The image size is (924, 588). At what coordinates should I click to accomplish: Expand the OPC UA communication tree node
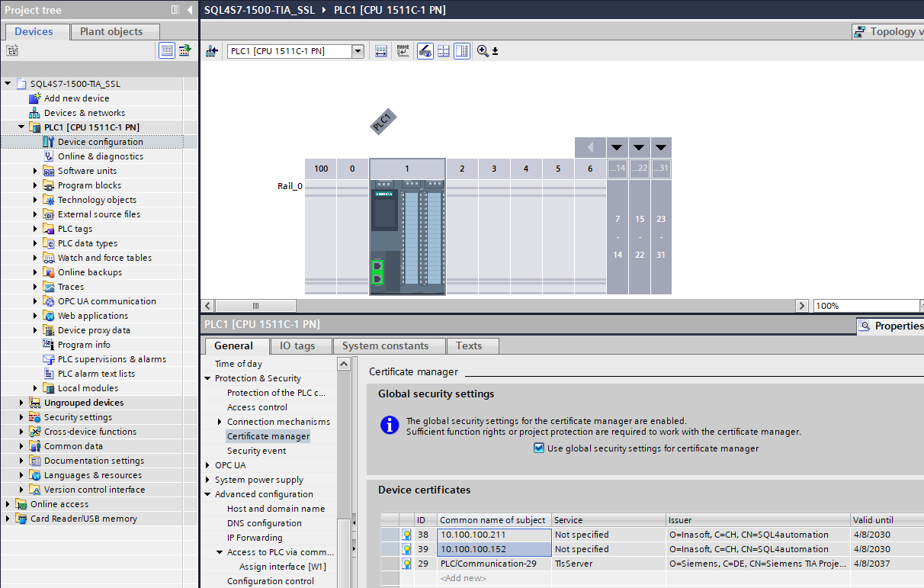click(x=35, y=301)
